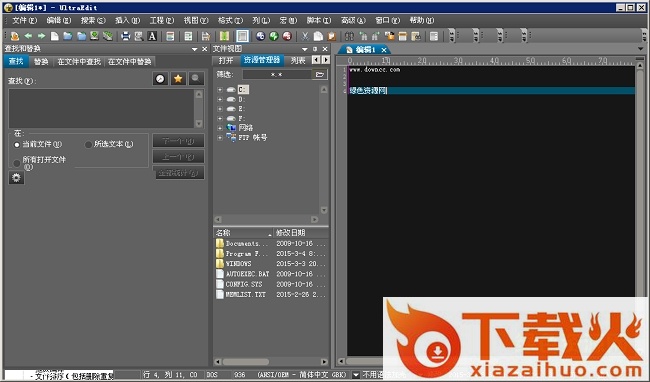Sort files by the 修改日期 column header
The image size is (650, 382).
tap(301, 233)
